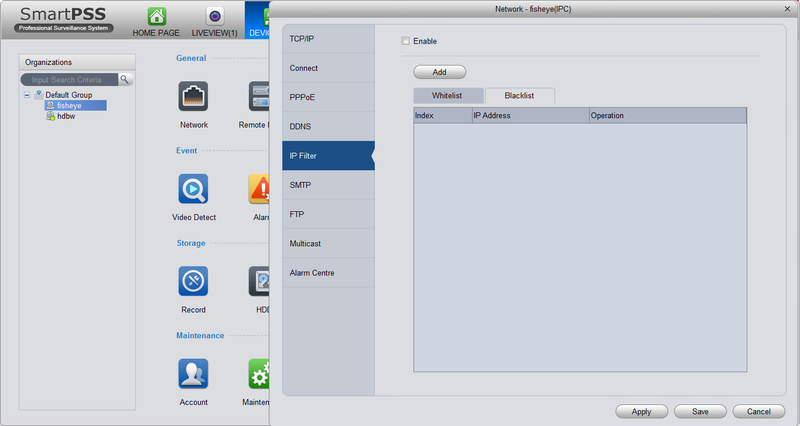Click the Input Search Criteria field
The image size is (800, 426).
point(69,80)
